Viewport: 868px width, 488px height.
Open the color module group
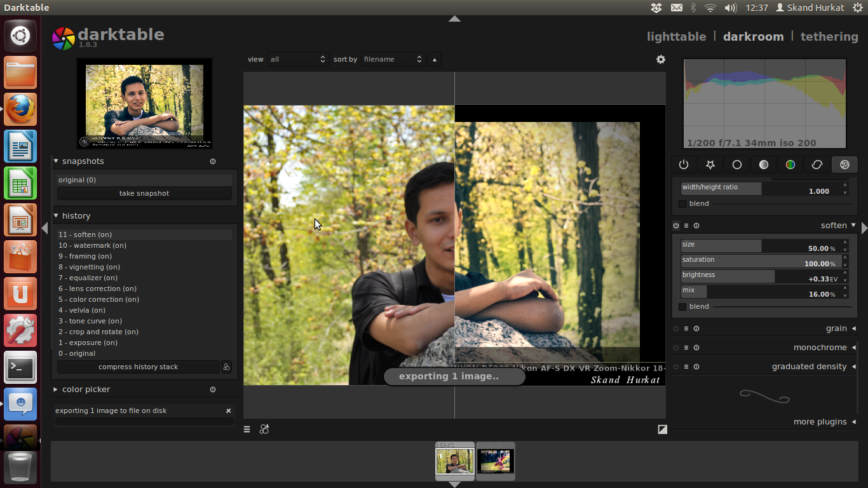point(790,165)
